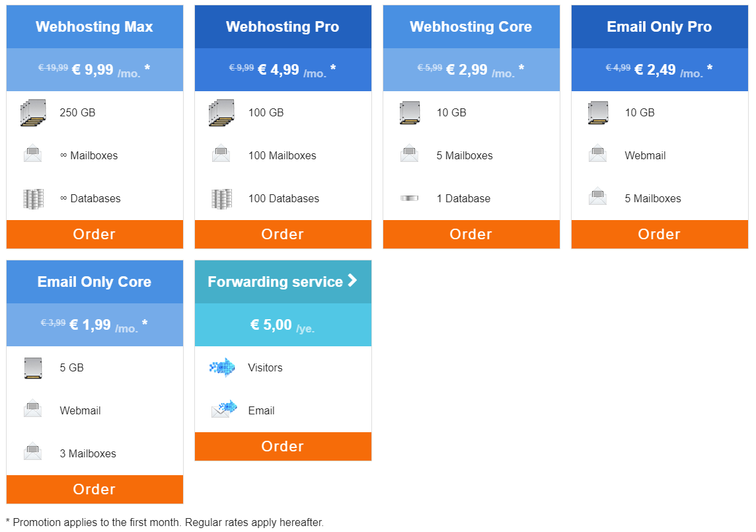Select the Visitors arrow icon in Forwarding service

(x=221, y=367)
